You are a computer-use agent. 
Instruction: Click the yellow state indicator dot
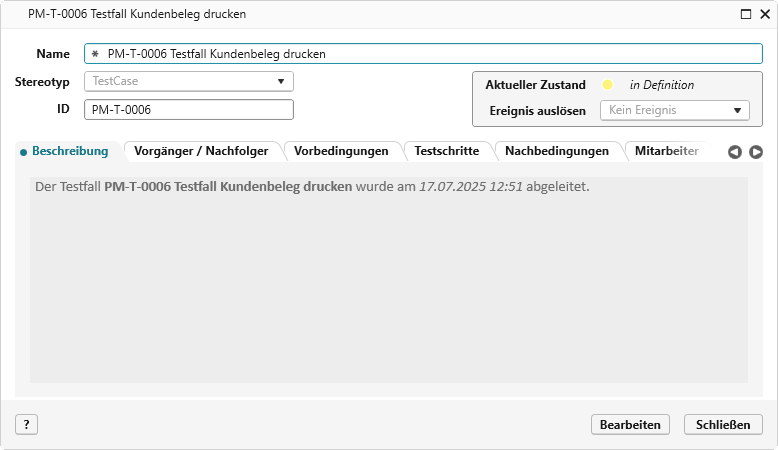coord(606,85)
